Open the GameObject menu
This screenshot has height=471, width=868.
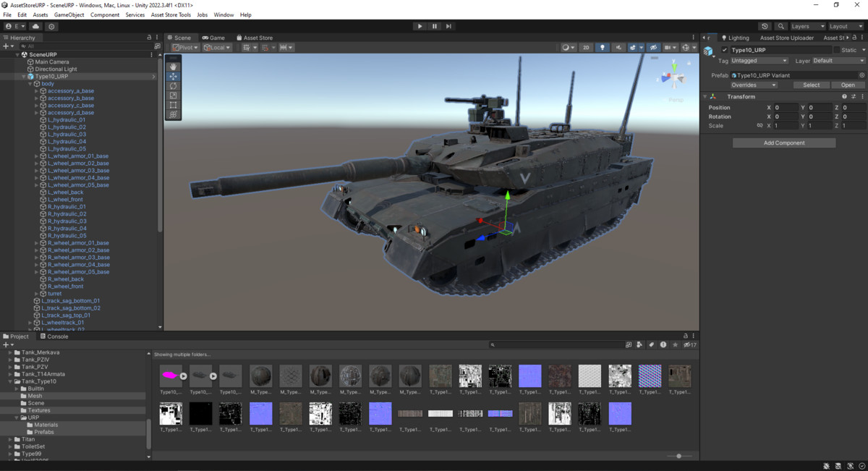tap(69, 14)
